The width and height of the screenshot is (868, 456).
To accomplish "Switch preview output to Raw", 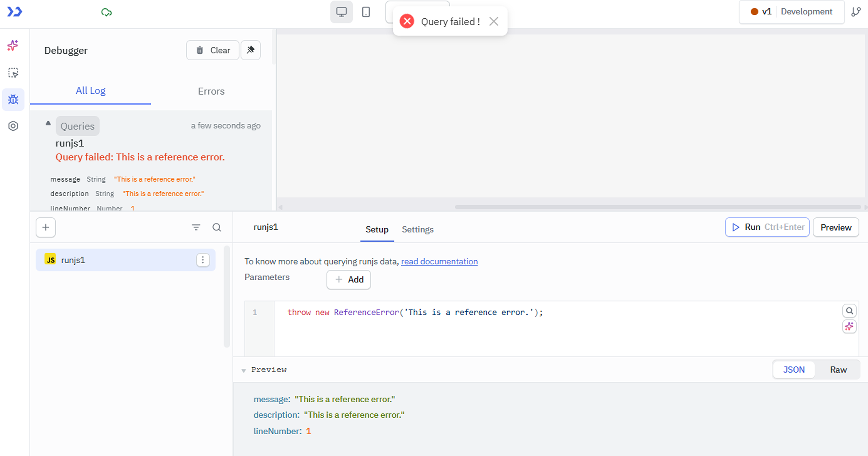I will [x=838, y=369].
